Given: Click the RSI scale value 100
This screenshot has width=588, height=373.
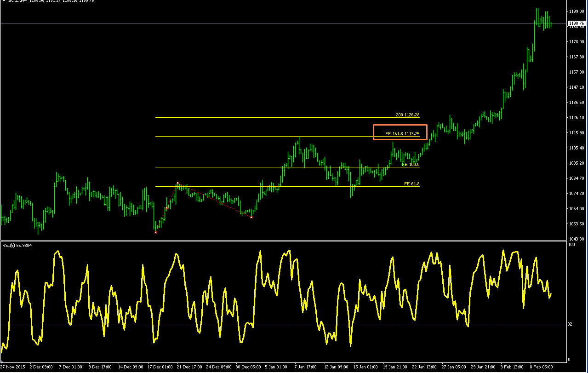Looking at the screenshot, I should (x=571, y=245).
